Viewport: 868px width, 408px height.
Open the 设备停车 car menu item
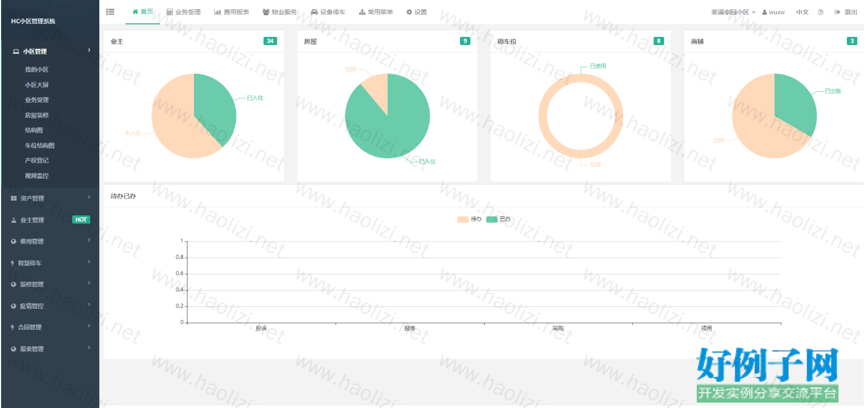328,12
